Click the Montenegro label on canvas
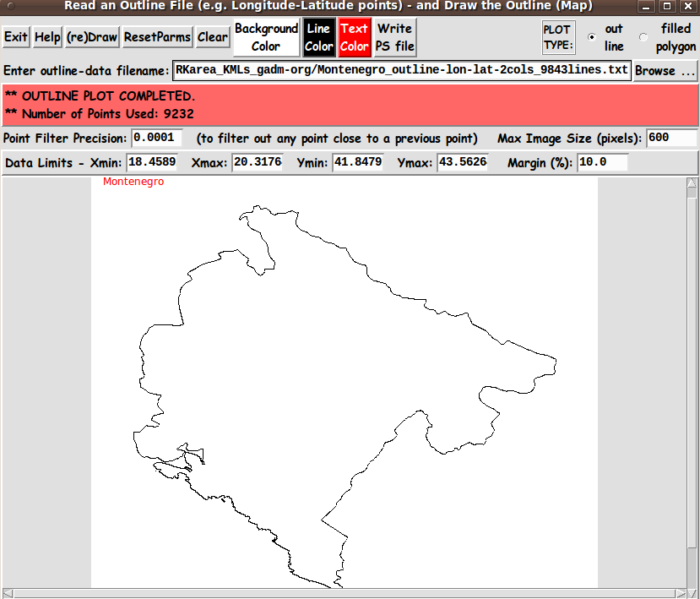The height and width of the screenshot is (599, 700). coord(133,182)
